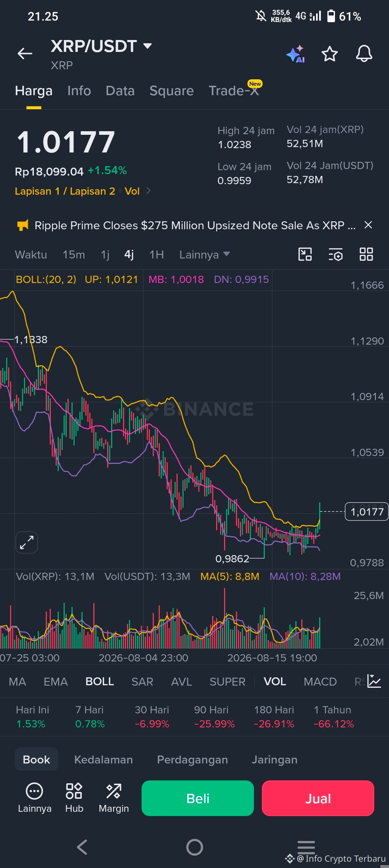Tap 30 Hari -6.99% performance

click(x=152, y=717)
